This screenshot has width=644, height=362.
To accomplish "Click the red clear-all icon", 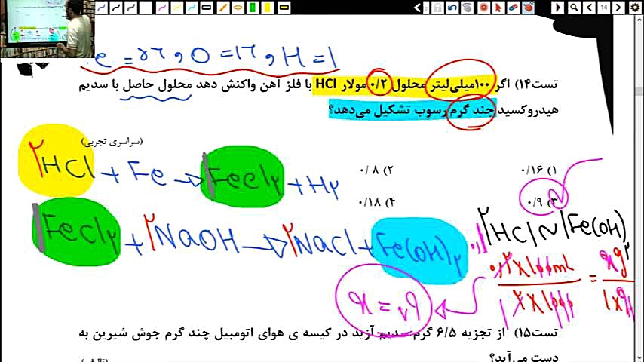I will pos(529,8).
